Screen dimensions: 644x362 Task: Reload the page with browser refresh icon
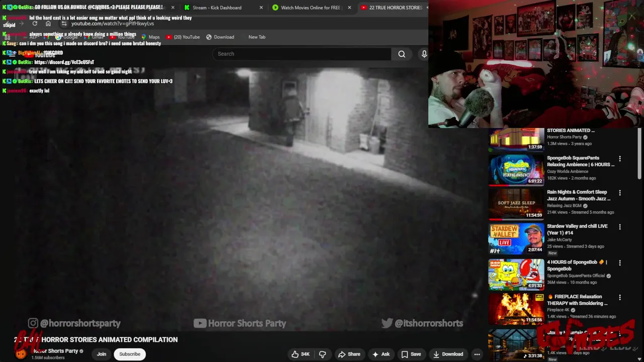click(x=35, y=24)
